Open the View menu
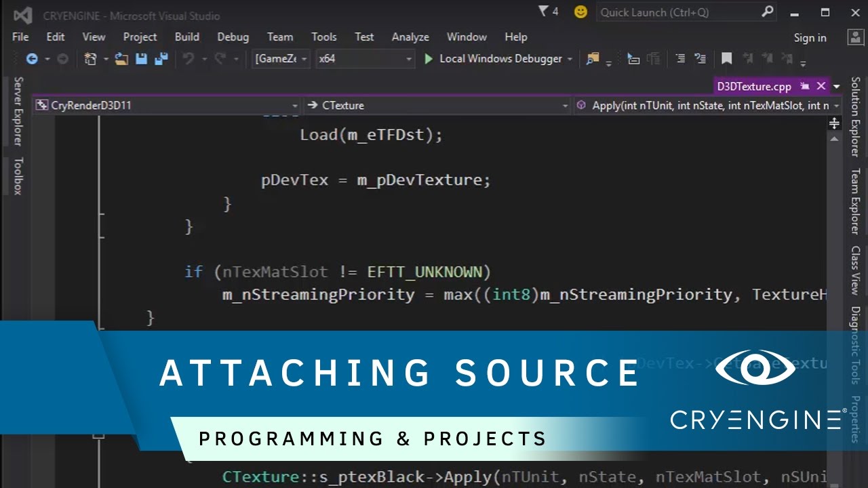 pyautogui.click(x=94, y=37)
